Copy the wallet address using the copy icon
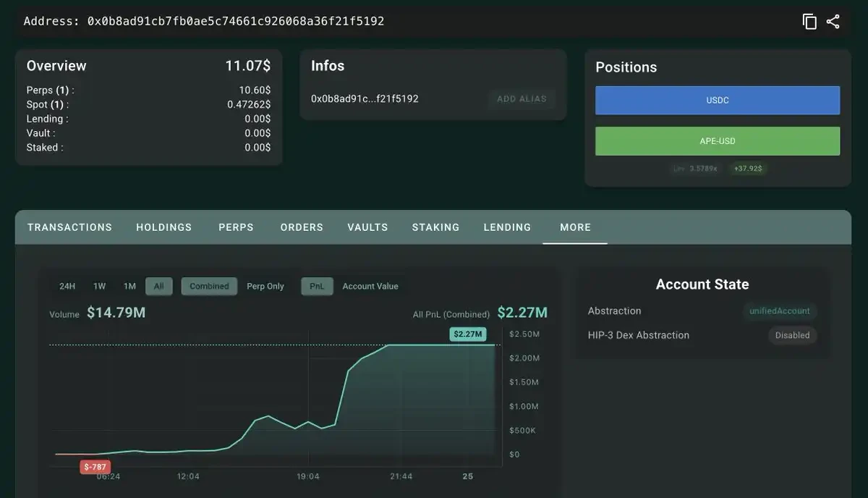 point(809,21)
